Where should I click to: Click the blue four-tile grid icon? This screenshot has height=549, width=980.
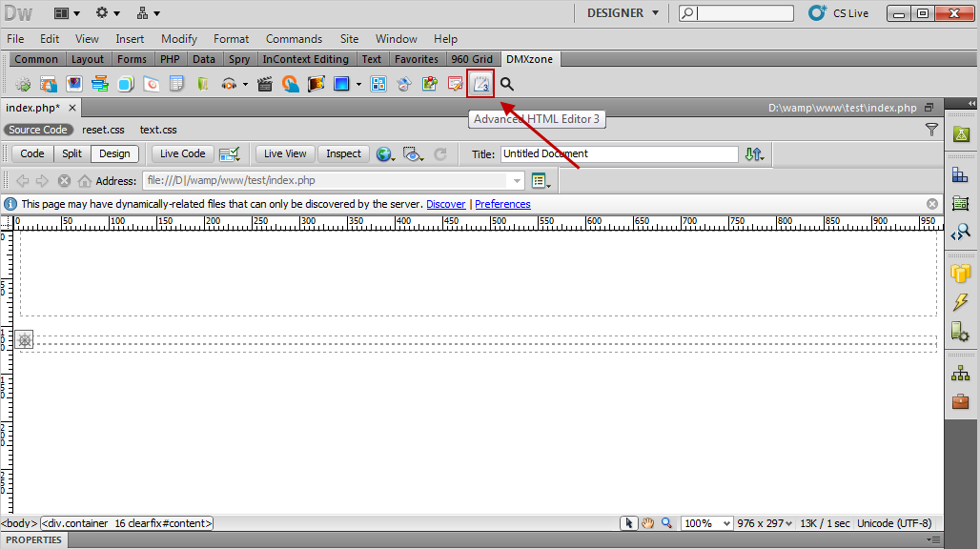point(378,84)
